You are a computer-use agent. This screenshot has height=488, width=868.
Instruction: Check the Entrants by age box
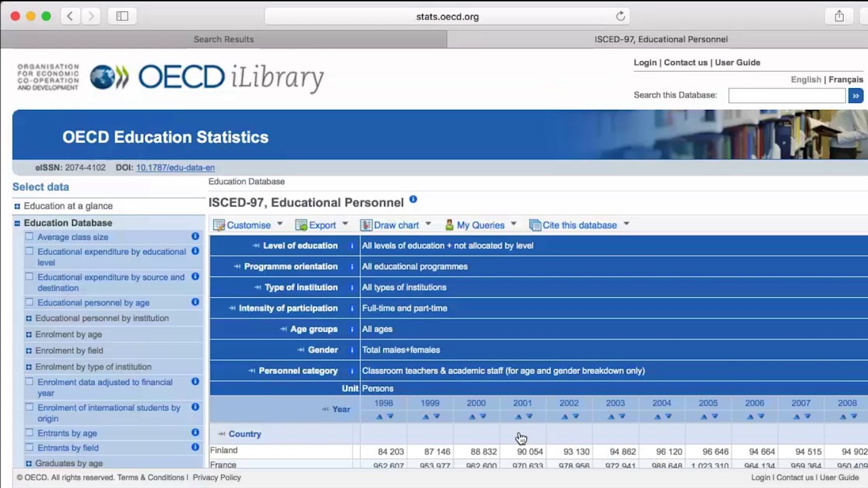[29, 432]
